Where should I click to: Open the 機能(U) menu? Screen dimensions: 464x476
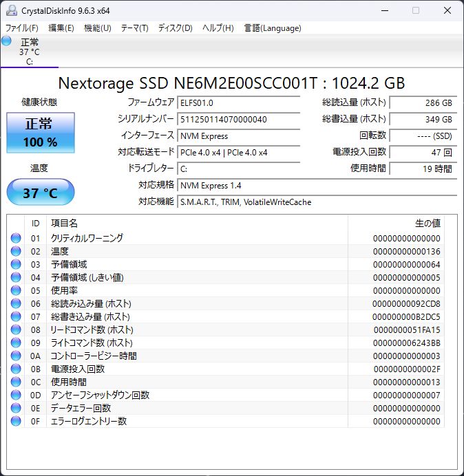tap(97, 28)
